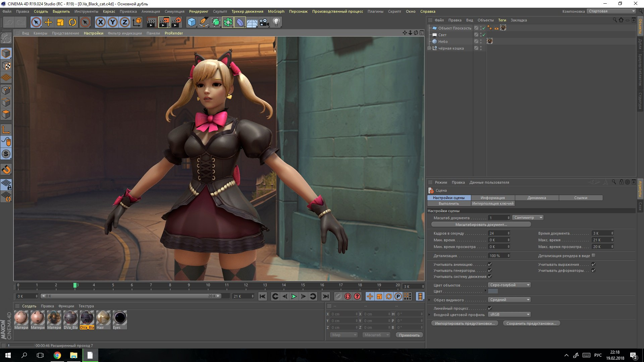Render to Picture Viewer
644x362 pixels.
tap(164, 22)
